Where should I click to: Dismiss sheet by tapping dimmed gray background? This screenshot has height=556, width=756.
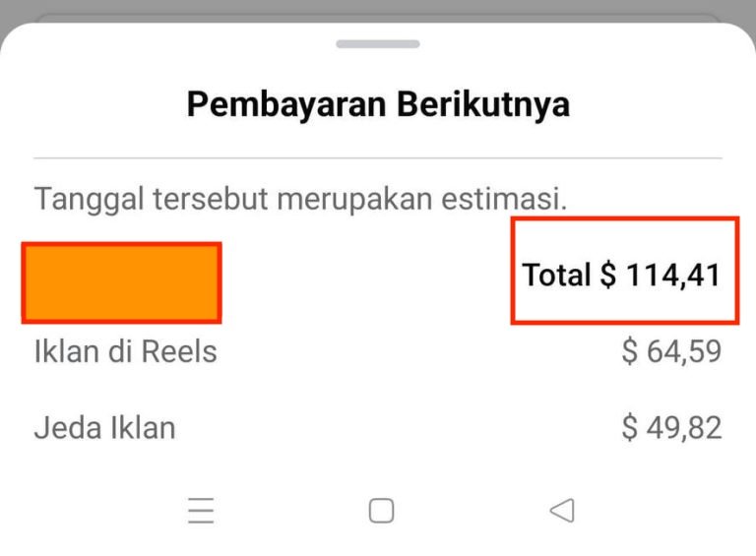click(x=378, y=9)
